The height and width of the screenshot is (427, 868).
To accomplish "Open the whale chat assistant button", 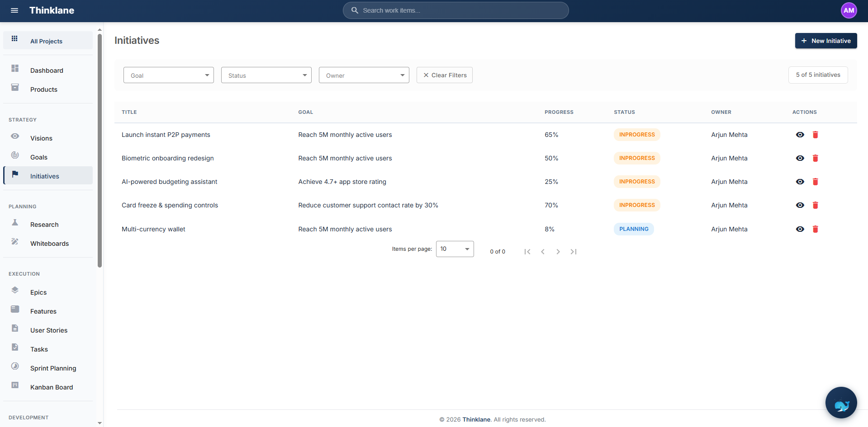I will pyautogui.click(x=841, y=403).
